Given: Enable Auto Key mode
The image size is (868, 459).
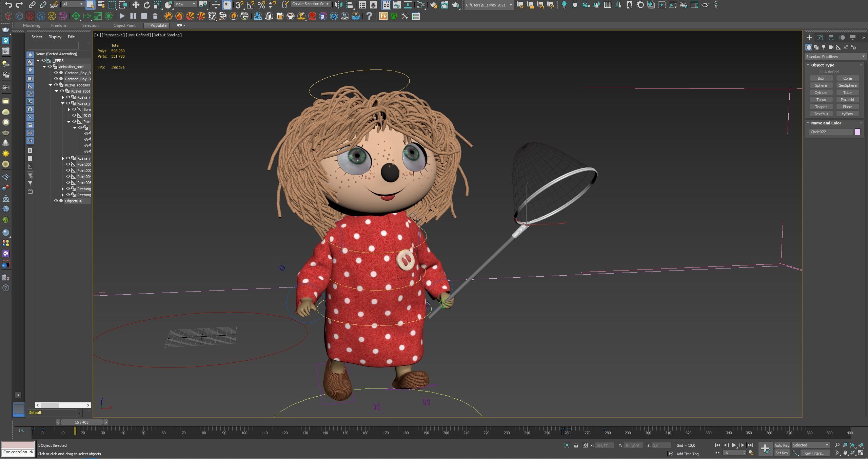Looking at the screenshot, I should tap(782, 445).
